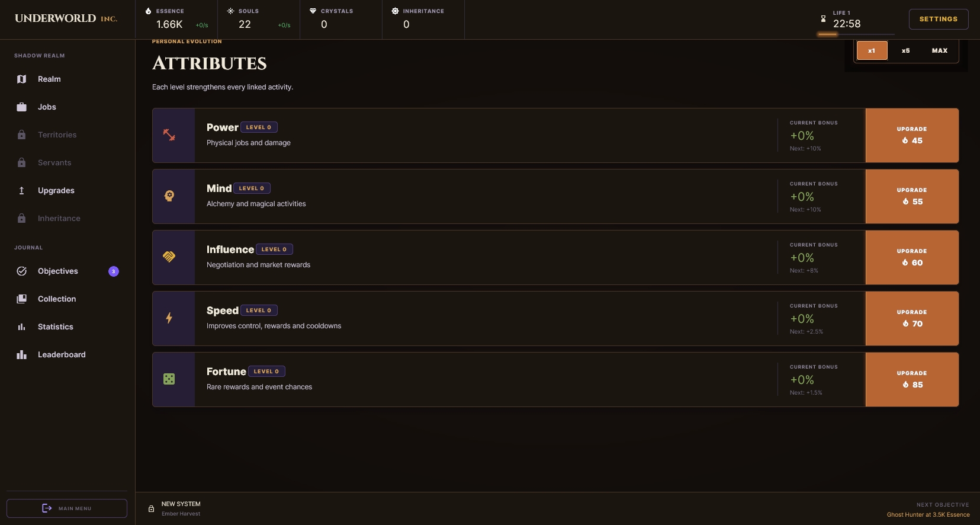Click the Speed Level 0 badge

259,310
